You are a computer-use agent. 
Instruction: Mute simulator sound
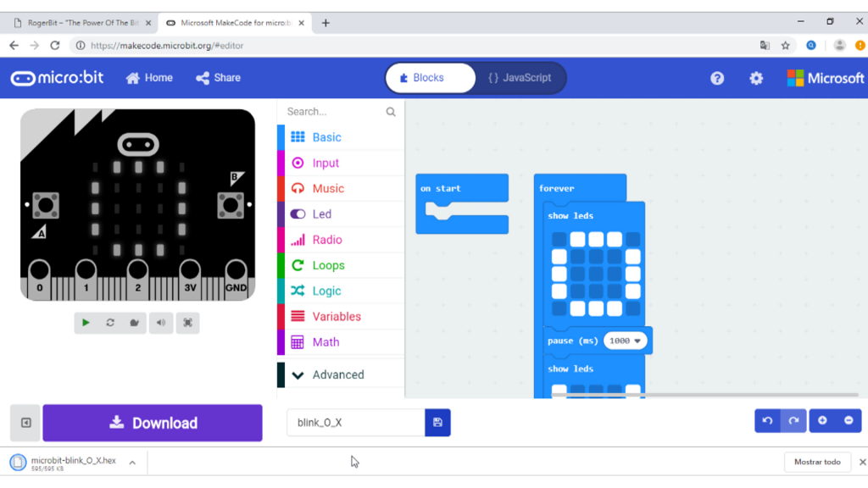click(160, 323)
